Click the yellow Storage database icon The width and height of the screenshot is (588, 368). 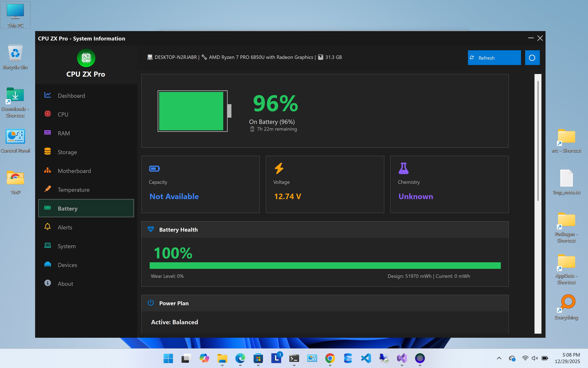(x=48, y=151)
